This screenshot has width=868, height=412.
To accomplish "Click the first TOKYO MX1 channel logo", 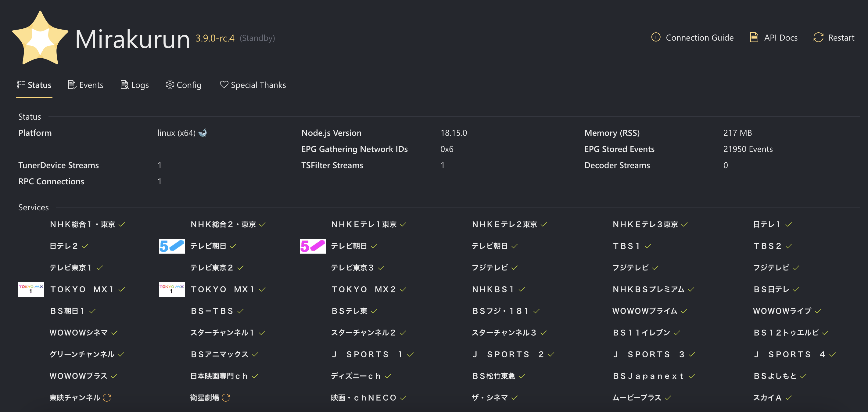I will click(31, 289).
